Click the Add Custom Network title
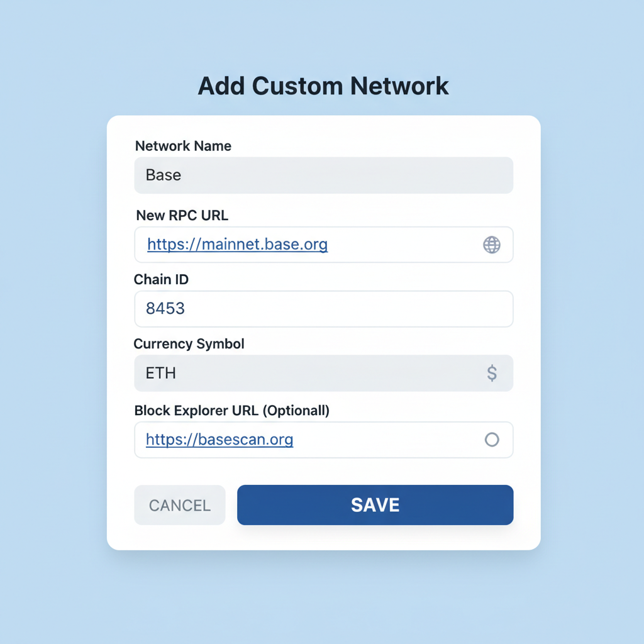 point(323,86)
